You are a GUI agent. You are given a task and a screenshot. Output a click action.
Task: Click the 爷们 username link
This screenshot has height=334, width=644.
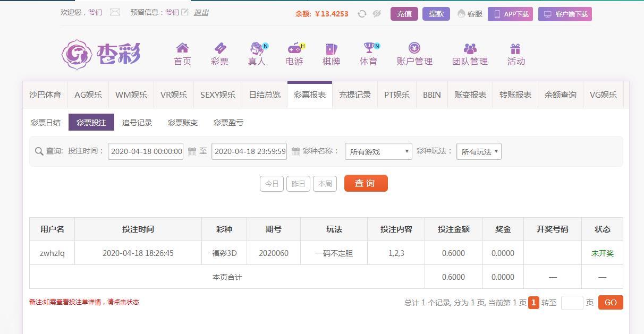[95, 12]
